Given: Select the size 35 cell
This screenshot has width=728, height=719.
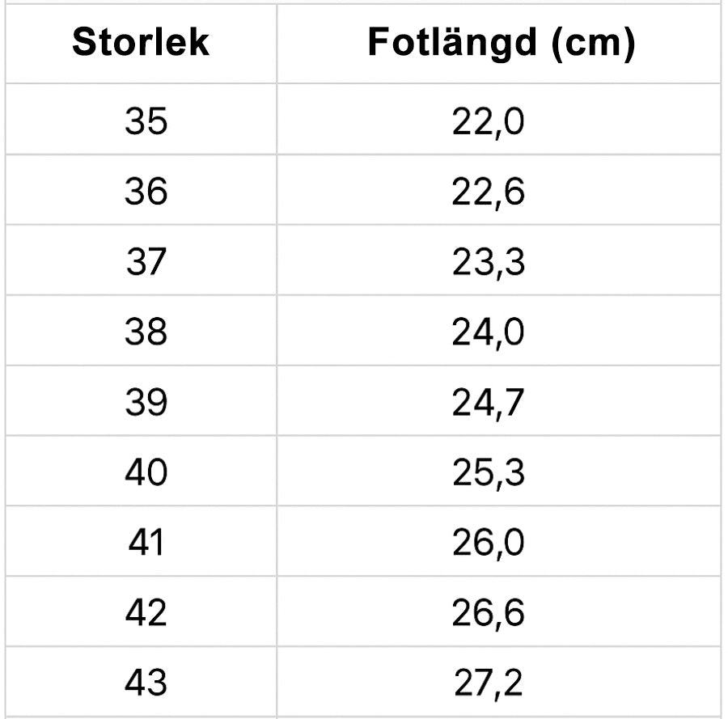Looking at the screenshot, I should [146, 121].
